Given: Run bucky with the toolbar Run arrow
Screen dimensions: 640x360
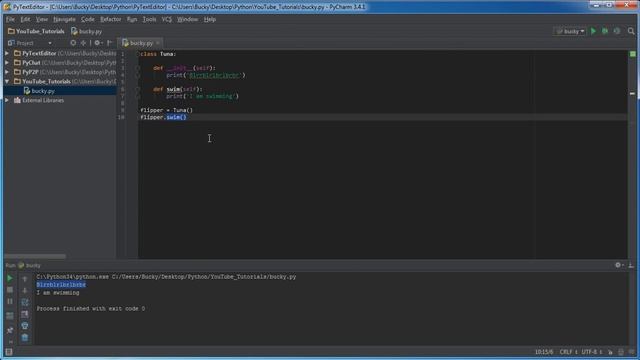Looking at the screenshot, I should click(593, 31).
